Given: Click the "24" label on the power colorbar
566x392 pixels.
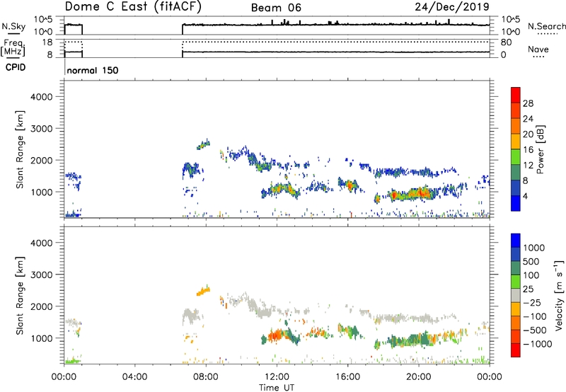Looking at the screenshot, I should [528, 119].
